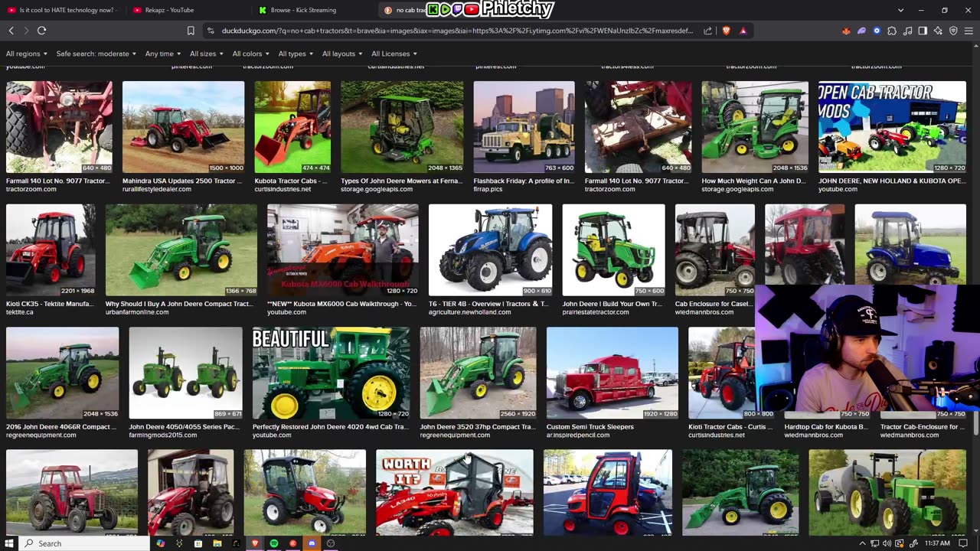The height and width of the screenshot is (551, 980).
Task: Open the purple Phantom ghost extension
Action: pyautogui.click(x=861, y=31)
